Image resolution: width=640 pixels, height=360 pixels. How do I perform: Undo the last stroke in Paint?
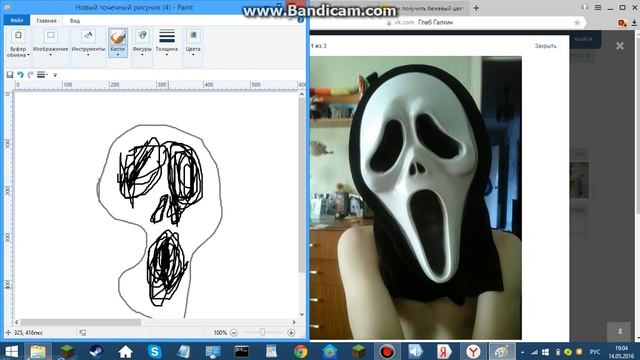(20, 75)
